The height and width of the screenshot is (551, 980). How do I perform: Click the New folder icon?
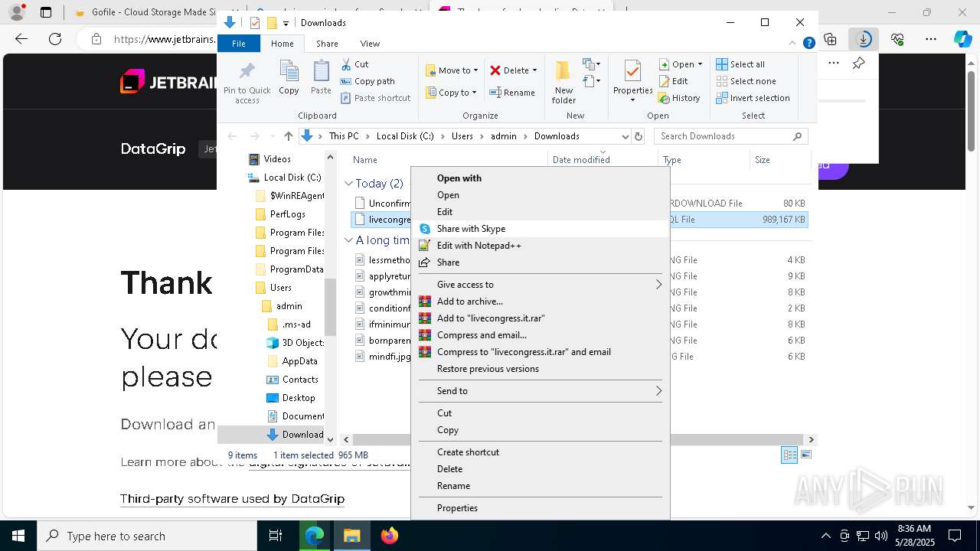click(x=563, y=82)
